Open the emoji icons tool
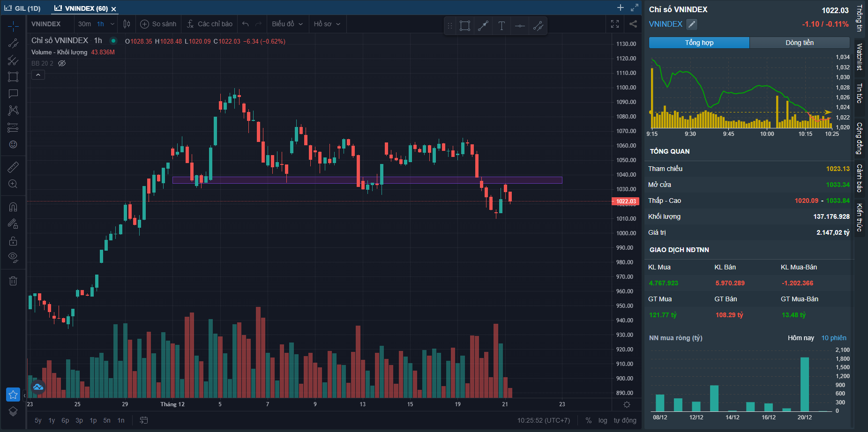The width and height of the screenshot is (868, 432). click(13, 144)
